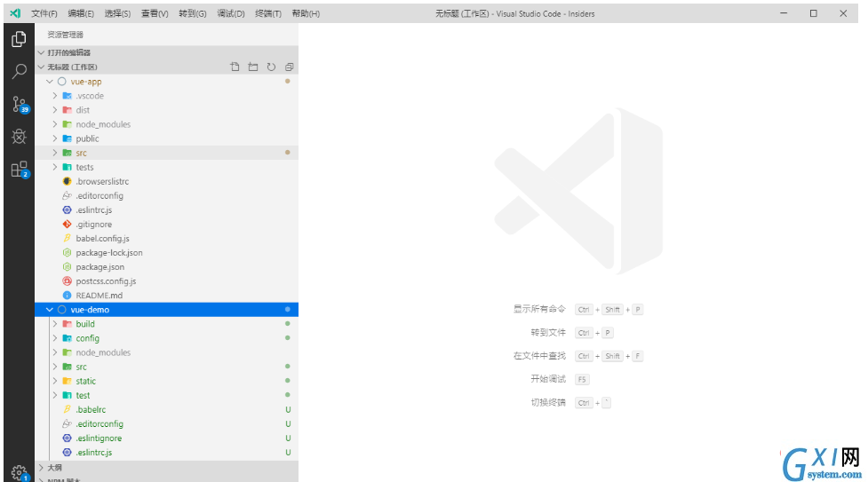Expand the build folder
This screenshot has width=868, height=482.
point(55,324)
